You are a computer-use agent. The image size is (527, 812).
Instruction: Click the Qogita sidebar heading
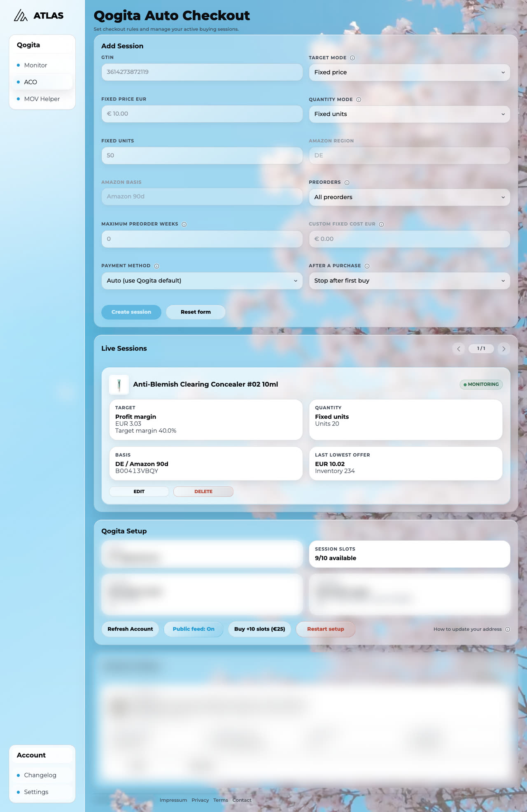[x=28, y=45]
